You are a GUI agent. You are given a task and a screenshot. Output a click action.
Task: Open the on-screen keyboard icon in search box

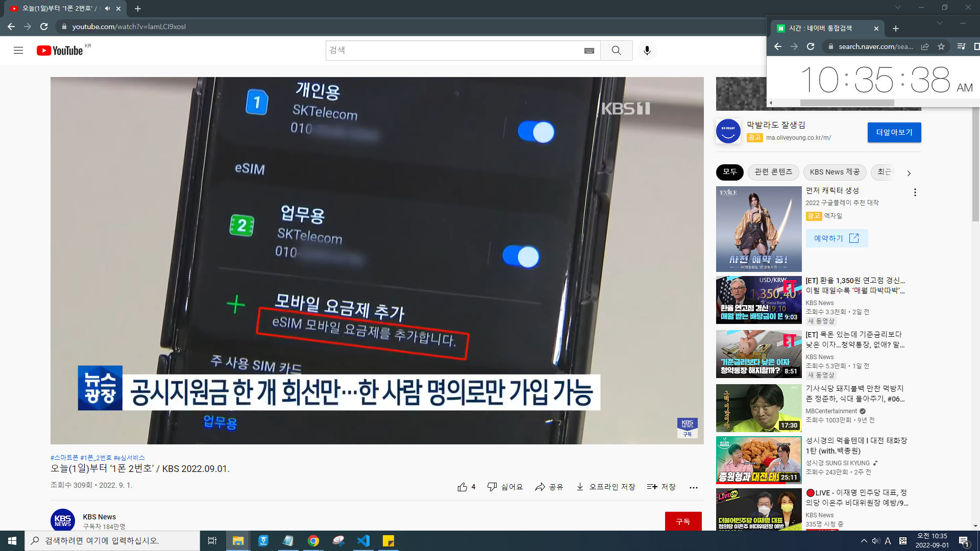[589, 51]
